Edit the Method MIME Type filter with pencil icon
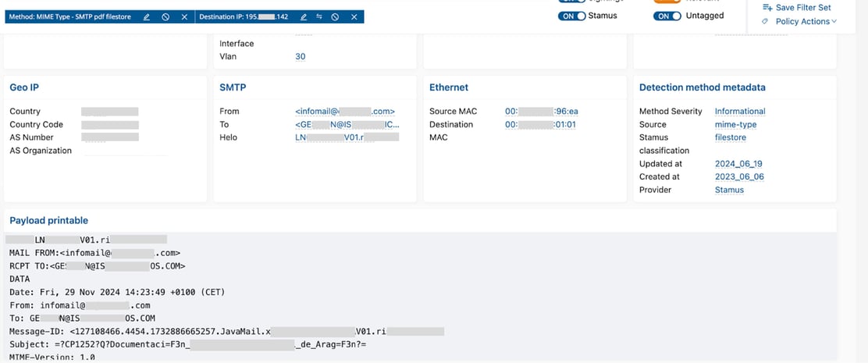This screenshot has width=868, height=363. click(147, 17)
